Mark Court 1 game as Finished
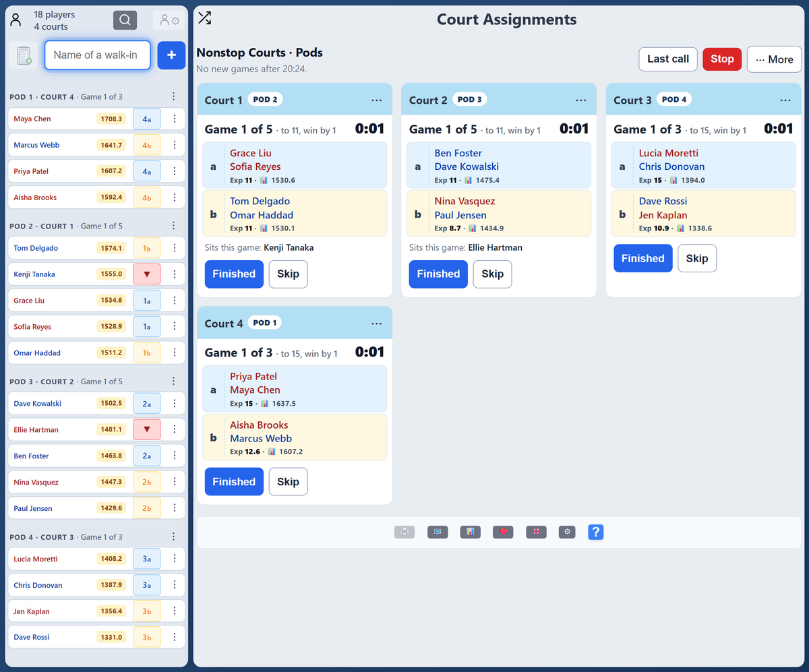The height and width of the screenshot is (672, 809). tap(234, 274)
